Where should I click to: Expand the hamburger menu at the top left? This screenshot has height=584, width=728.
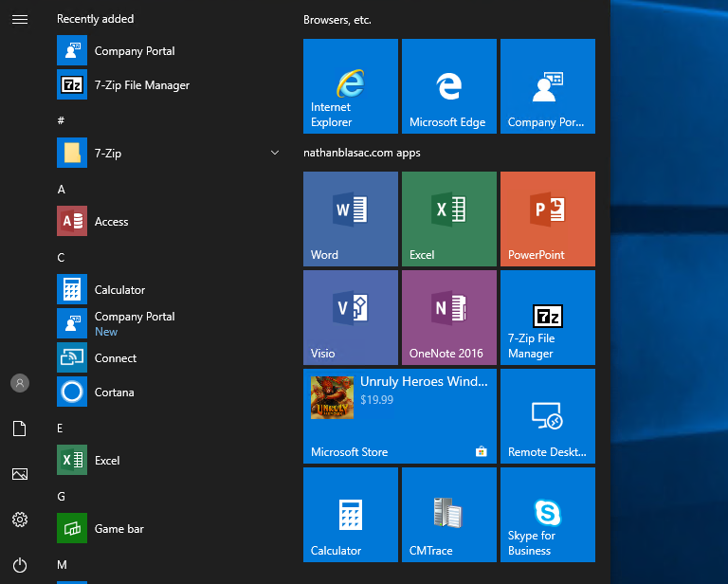click(x=20, y=19)
